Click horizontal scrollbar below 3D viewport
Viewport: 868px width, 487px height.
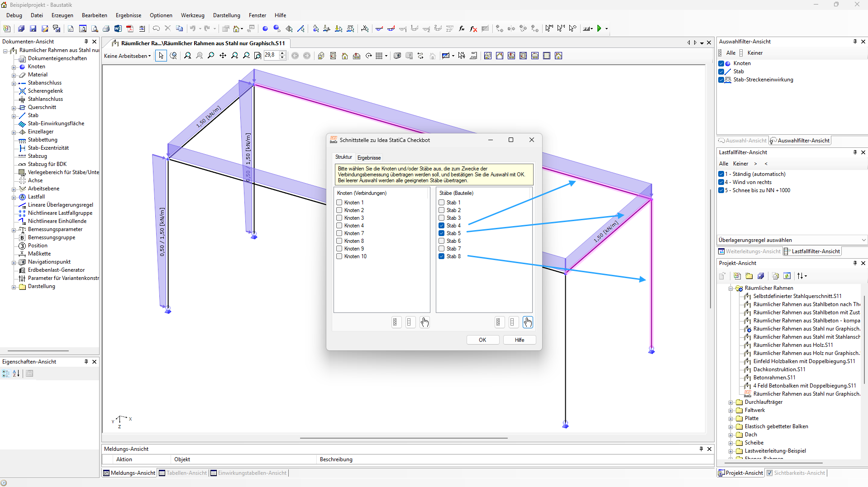point(403,438)
